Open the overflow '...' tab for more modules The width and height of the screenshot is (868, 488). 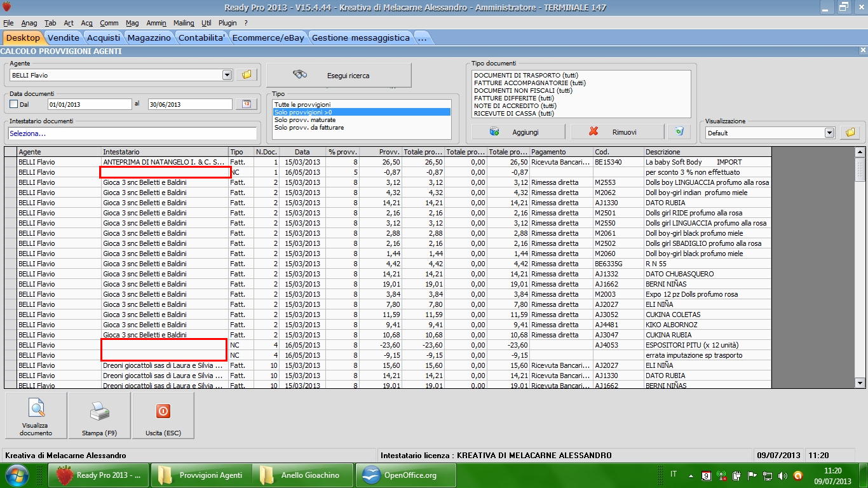pyautogui.click(x=423, y=38)
